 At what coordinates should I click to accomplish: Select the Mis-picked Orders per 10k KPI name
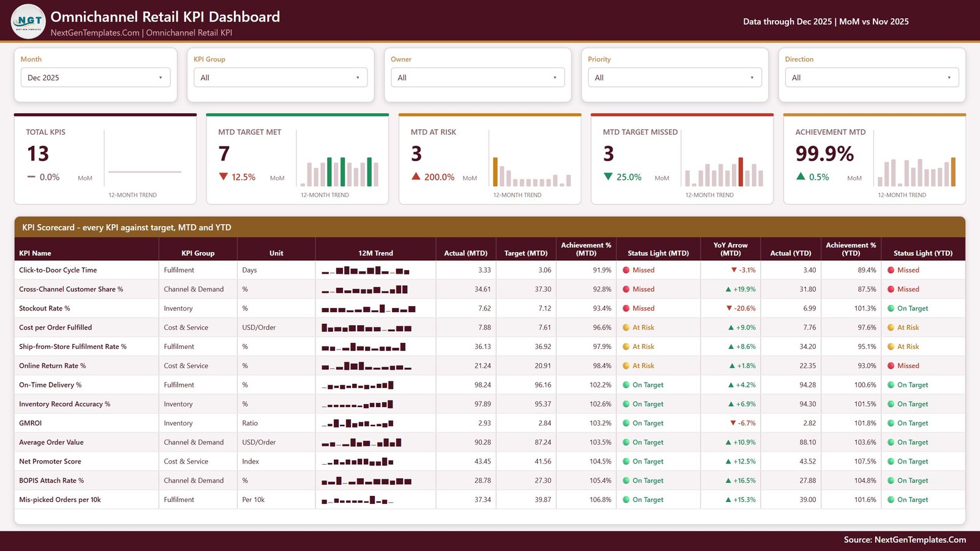(60, 500)
